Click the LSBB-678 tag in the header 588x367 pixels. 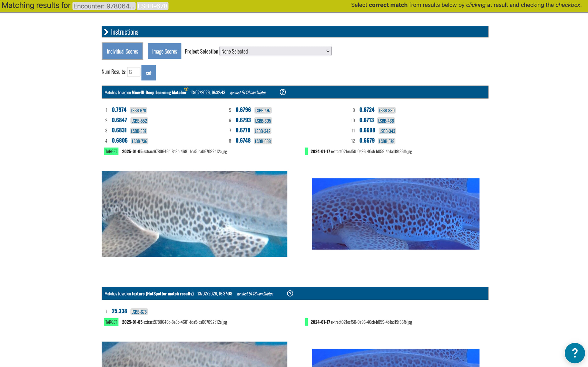click(153, 6)
